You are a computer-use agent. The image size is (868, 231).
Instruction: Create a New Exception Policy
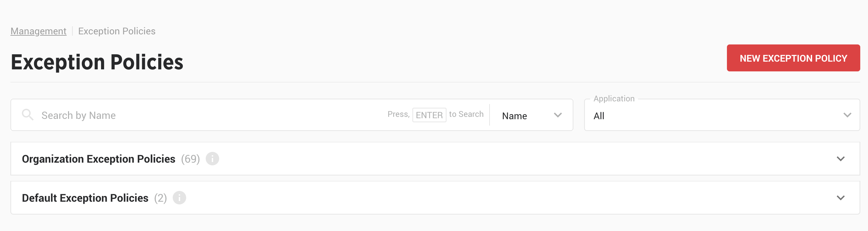793,58
